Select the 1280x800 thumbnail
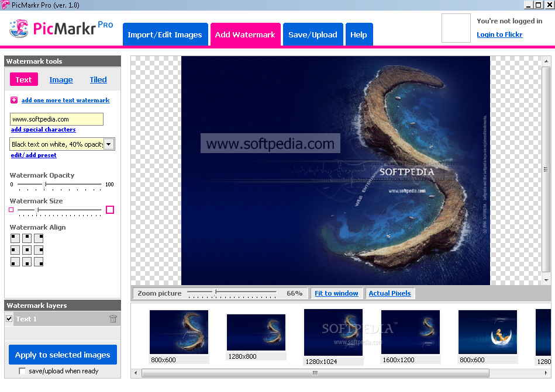This screenshot has width=555, height=392. [x=256, y=332]
